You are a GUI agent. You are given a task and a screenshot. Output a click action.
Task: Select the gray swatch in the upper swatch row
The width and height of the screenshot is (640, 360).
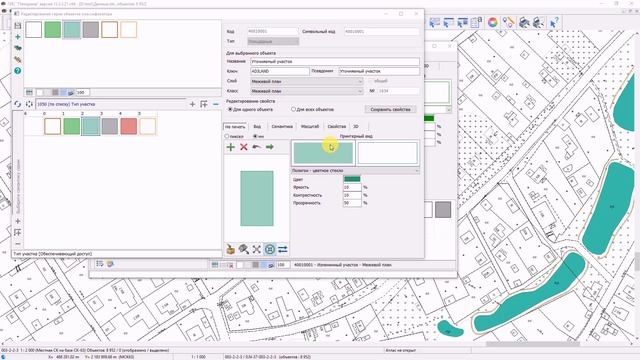click(91, 30)
